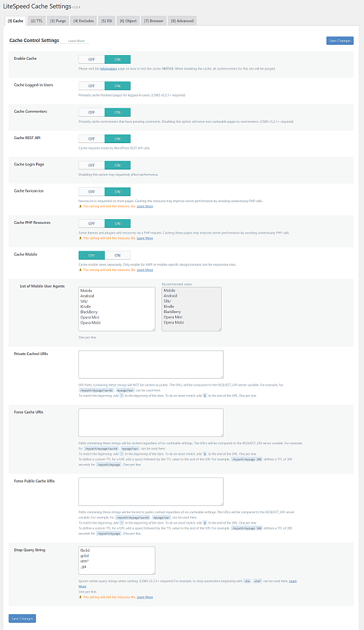This screenshot has width=364, height=630.
Task: Select the [8] Advanced tab
Action: (182, 21)
